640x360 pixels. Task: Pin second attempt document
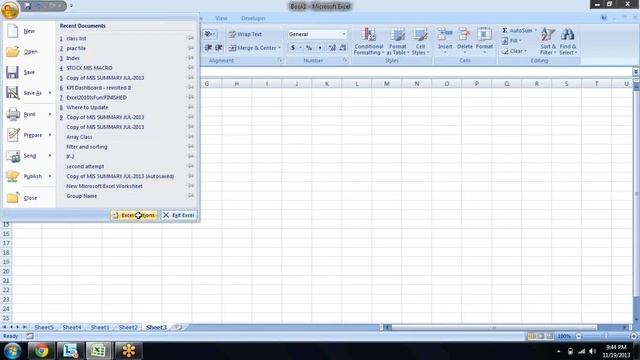pos(191,166)
